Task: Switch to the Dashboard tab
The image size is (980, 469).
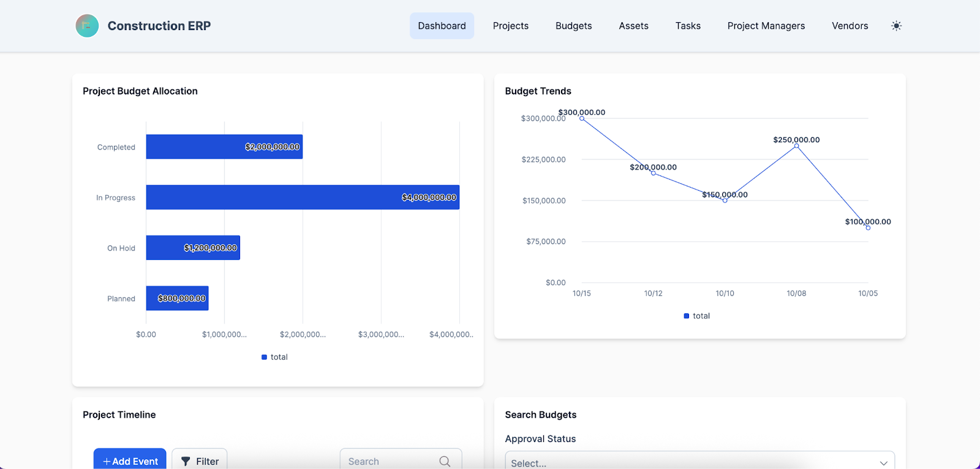Action: 442,26
